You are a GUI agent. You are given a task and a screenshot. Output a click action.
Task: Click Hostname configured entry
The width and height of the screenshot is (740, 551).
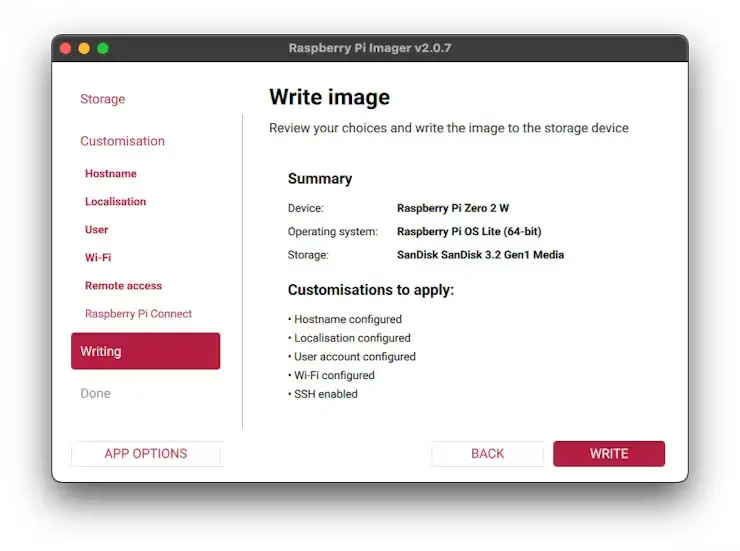pyautogui.click(x=345, y=319)
